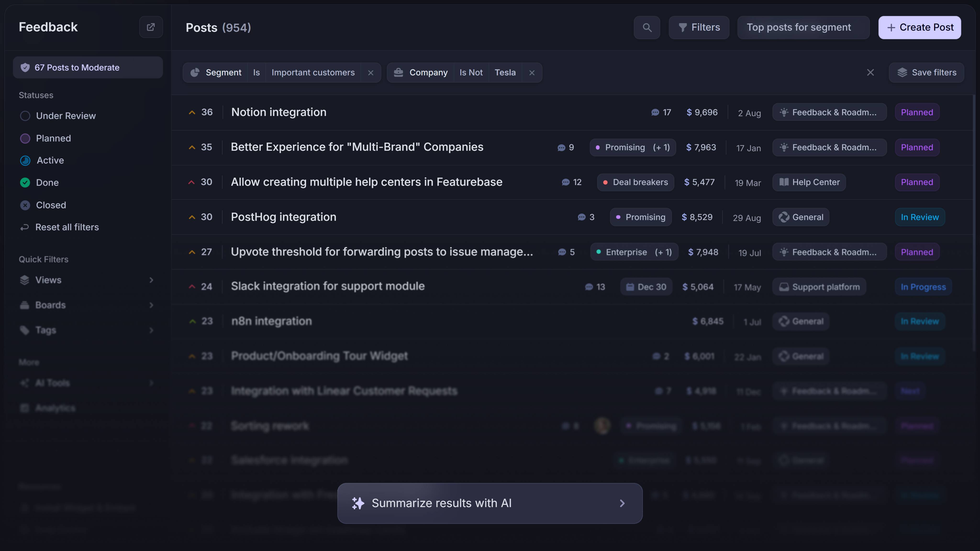Select Done status filter
The width and height of the screenshot is (980, 551).
pyautogui.click(x=47, y=182)
